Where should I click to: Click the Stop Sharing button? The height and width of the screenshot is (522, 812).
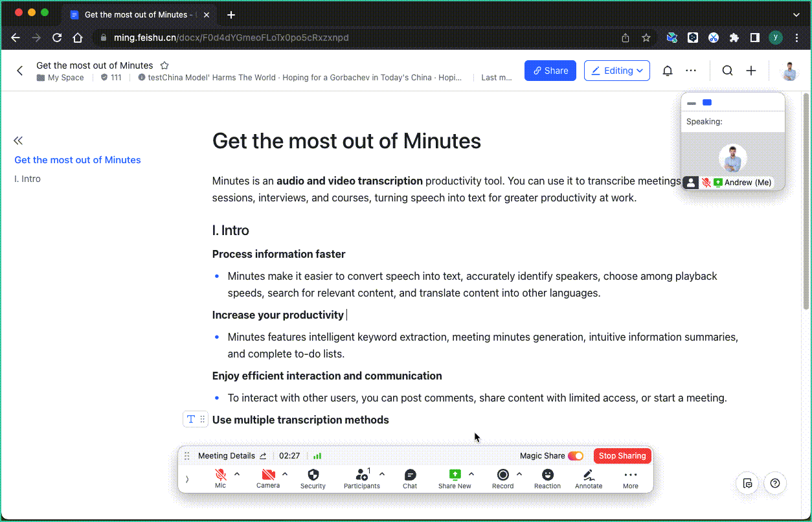622,456
